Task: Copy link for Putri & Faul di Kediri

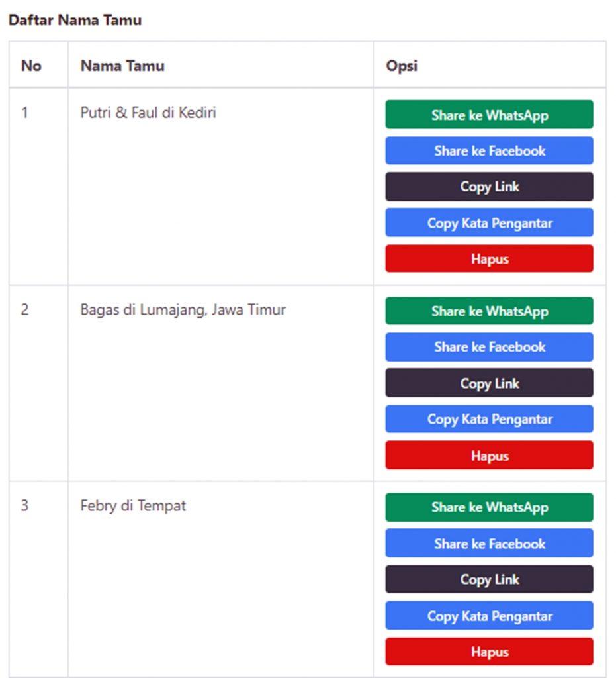Action: click(489, 187)
